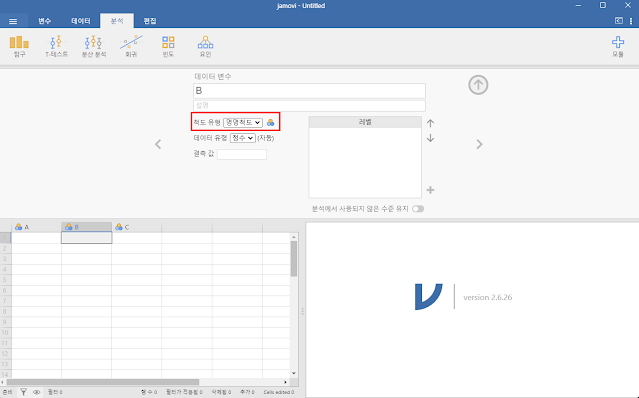The width and height of the screenshot is (639, 398).
Task: Click the Cells edited 0 status entry
Action: pos(279,392)
